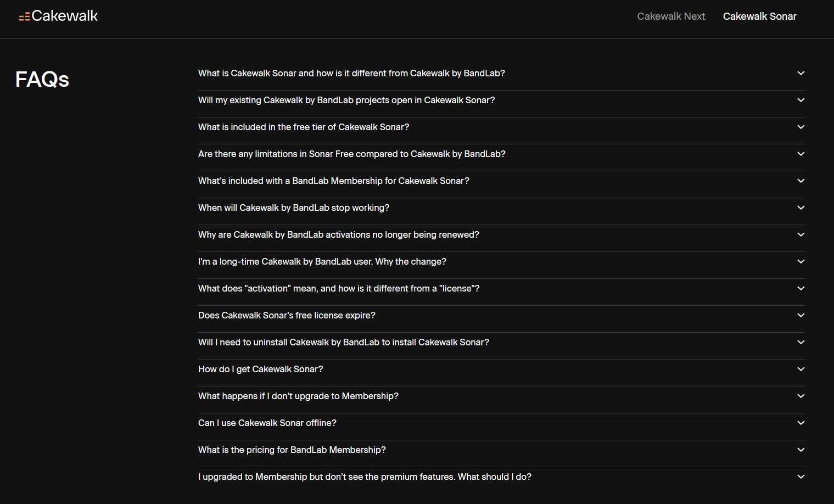Screen dimensions: 834x504
Task: Click chevron beside 'BandLab Membership for Cakewalk Sonar'
Action: point(801,181)
